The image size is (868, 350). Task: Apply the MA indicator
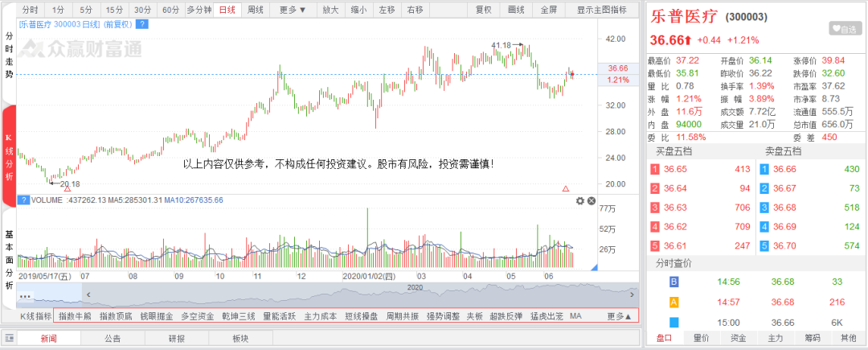coord(575,316)
